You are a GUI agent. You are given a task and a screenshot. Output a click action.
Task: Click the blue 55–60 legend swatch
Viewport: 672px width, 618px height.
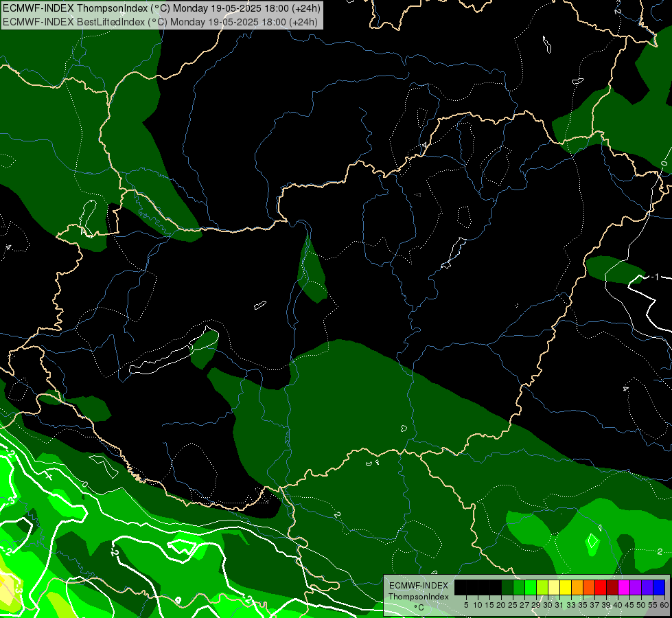[659, 587]
